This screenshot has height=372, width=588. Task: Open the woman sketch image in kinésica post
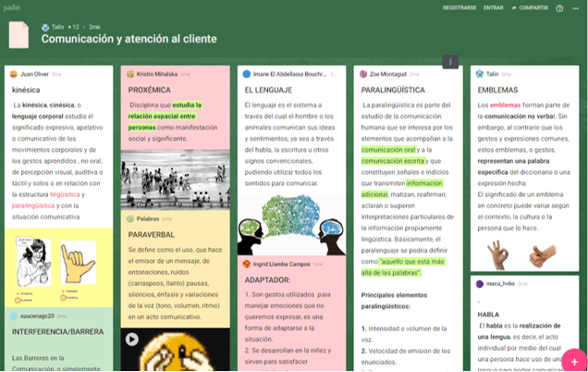click(33, 262)
